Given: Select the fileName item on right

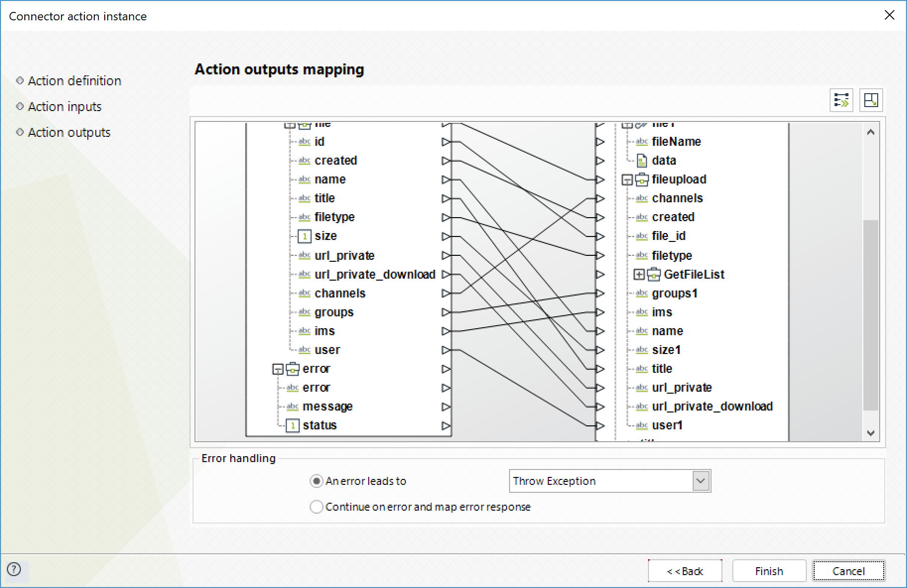Looking at the screenshot, I should pyautogui.click(x=676, y=142).
